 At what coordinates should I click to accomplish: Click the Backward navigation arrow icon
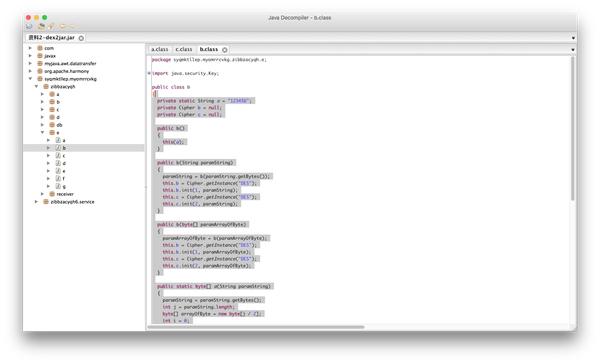62,26
